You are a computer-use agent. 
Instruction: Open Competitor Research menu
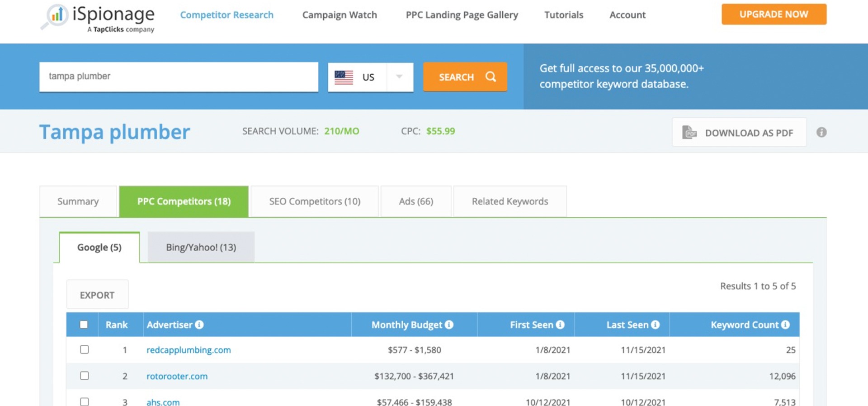pyautogui.click(x=226, y=15)
